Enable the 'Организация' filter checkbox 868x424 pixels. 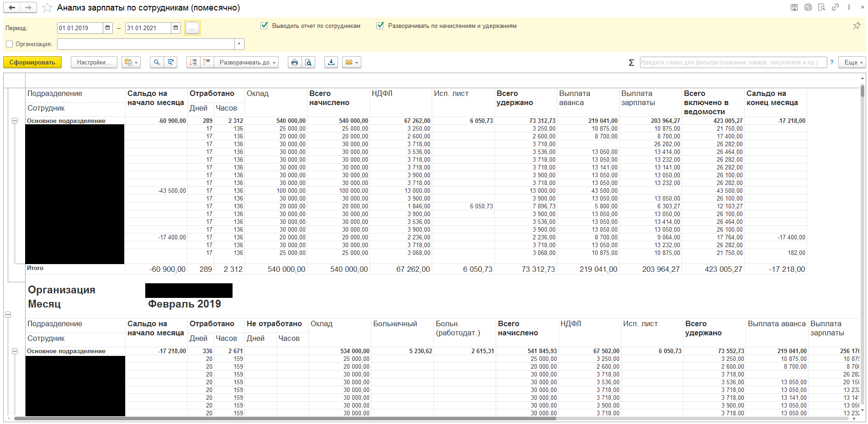click(10, 44)
